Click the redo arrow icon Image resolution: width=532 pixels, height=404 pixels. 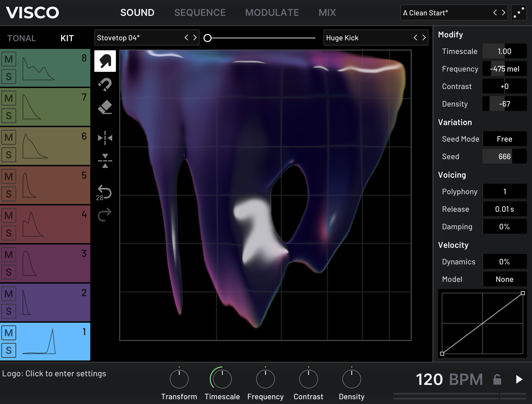click(x=105, y=214)
